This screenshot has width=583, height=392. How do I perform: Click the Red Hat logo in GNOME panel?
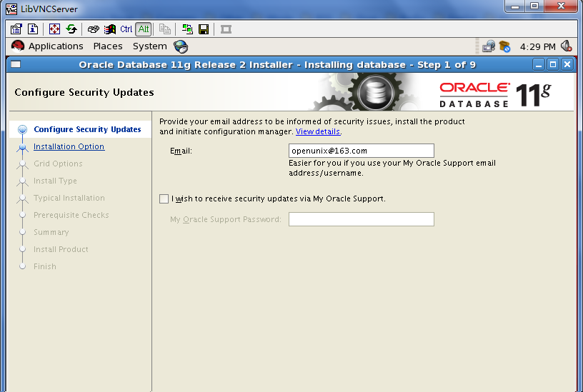coord(17,46)
